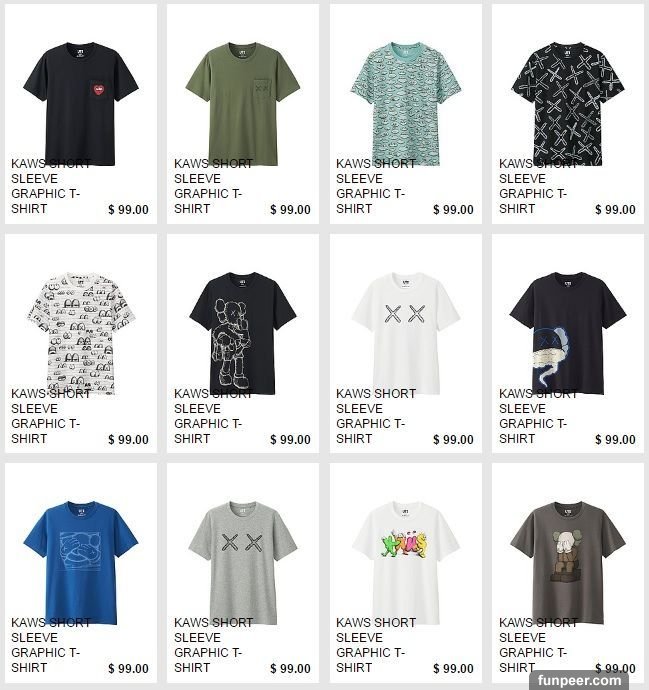Click the funpeer.com watermark link
The width and height of the screenshot is (649, 690).
coord(579,680)
